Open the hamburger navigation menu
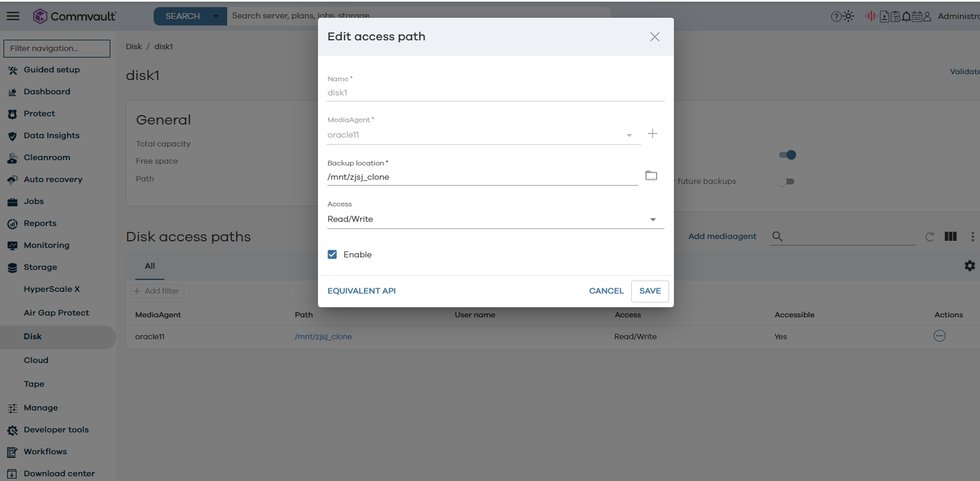This screenshot has width=980, height=481. tap(13, 16)
